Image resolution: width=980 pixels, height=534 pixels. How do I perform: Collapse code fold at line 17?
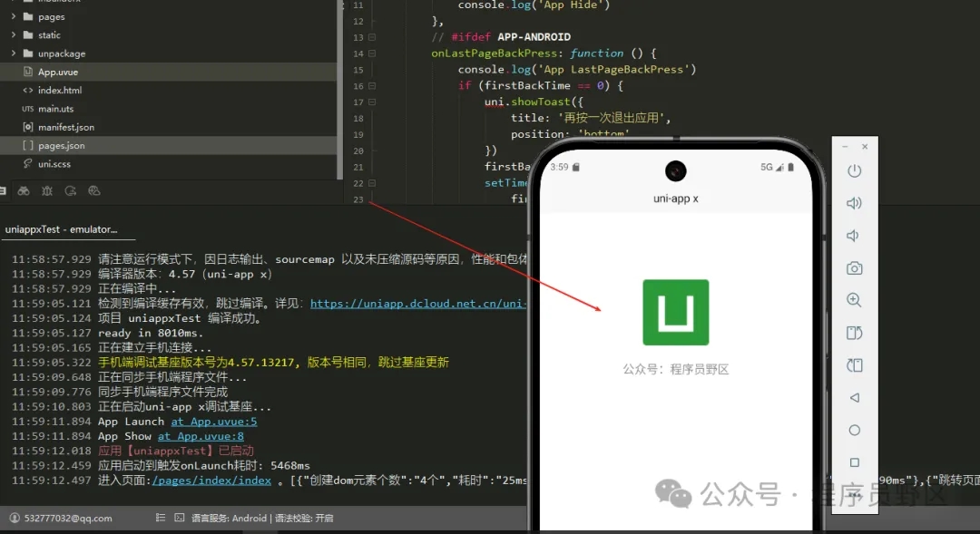pyautogui.click(x=372, y=102)
